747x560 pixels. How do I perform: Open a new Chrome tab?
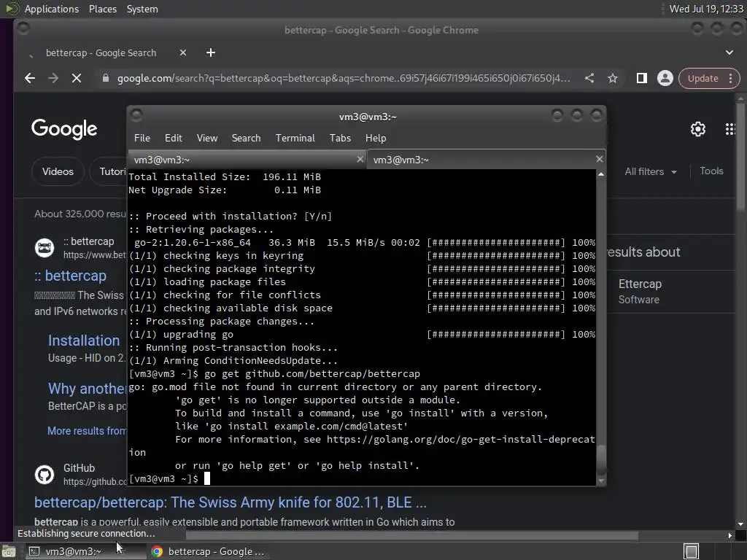pos(211,52)
